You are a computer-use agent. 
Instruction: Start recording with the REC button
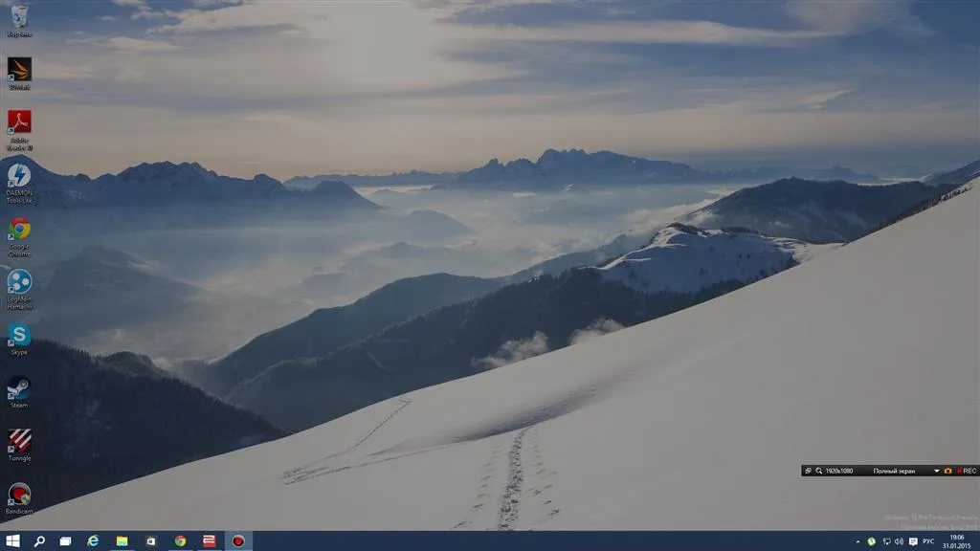[x=967, y=471]
